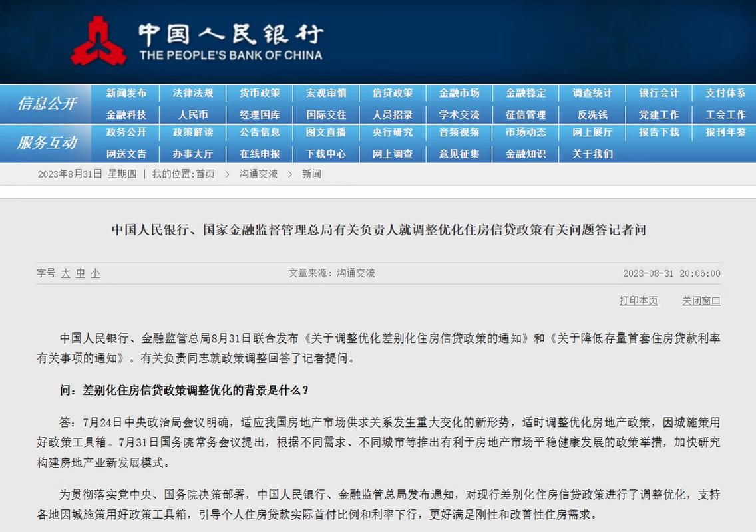
Task: Open 图文直播 page
Action: pos(326,132)
